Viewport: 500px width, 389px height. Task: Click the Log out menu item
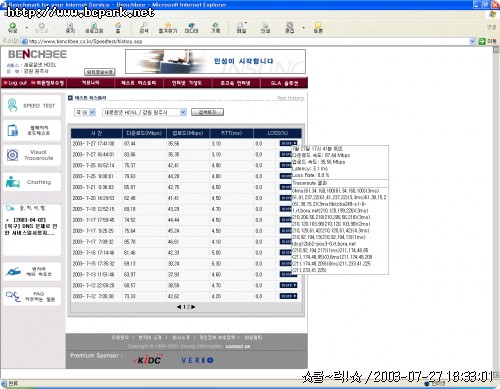tap(15, 83)
